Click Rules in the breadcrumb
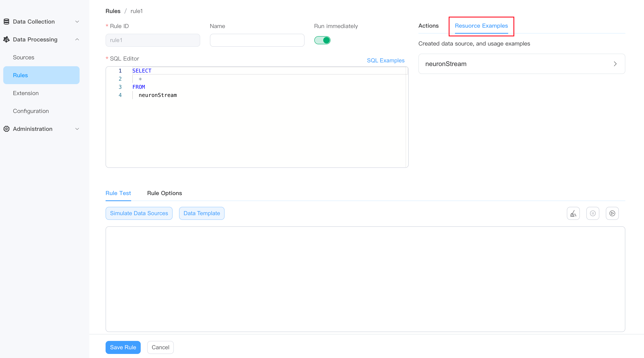644x358 pixels. (113, 11)
